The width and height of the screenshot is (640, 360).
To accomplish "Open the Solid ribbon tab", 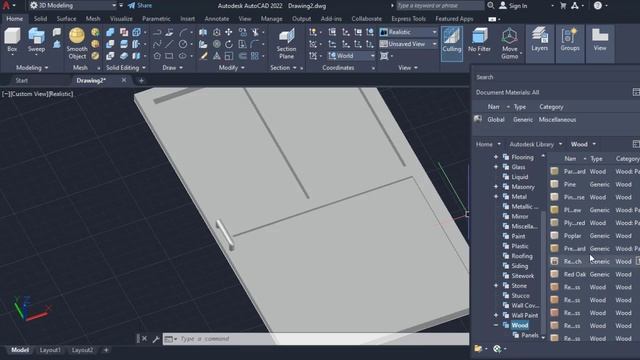I will point(40,19).
